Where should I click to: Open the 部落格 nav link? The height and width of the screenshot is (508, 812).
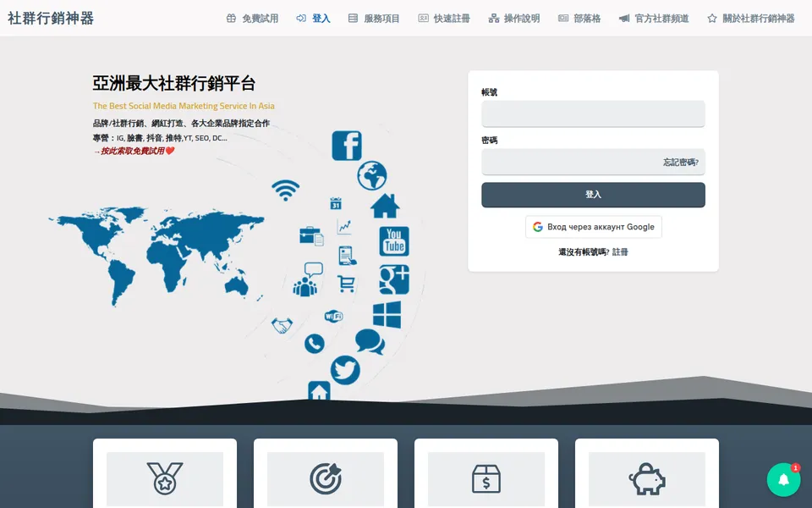click(579, 19)
